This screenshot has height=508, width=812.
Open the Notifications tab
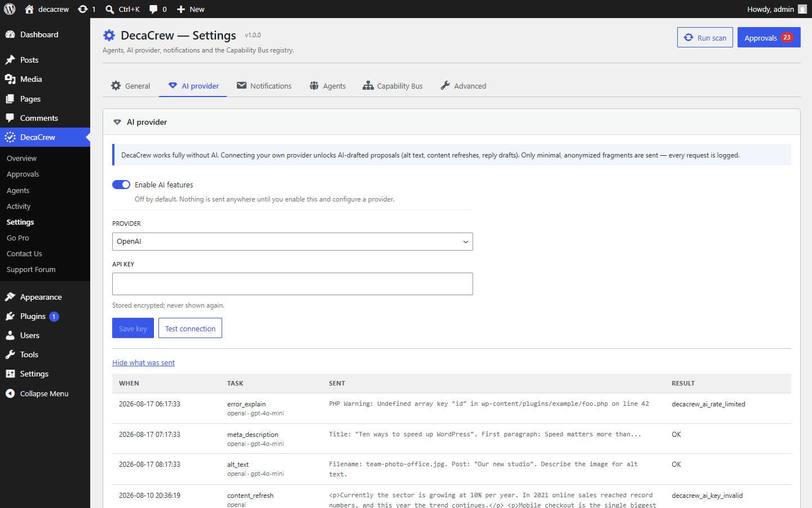pos(264,86)
